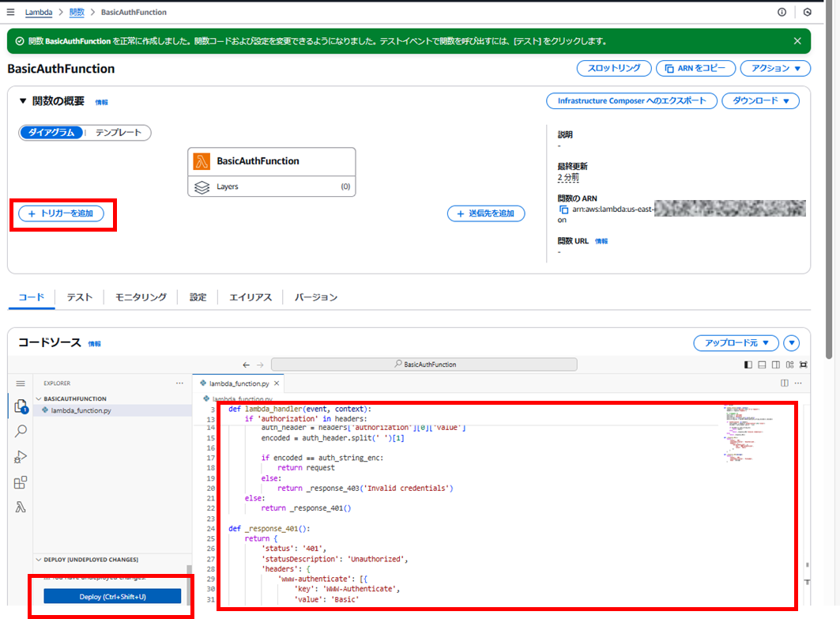Click the info circle icon in header
This screenshot has height=619, width=840.
[x=782, y=12]
